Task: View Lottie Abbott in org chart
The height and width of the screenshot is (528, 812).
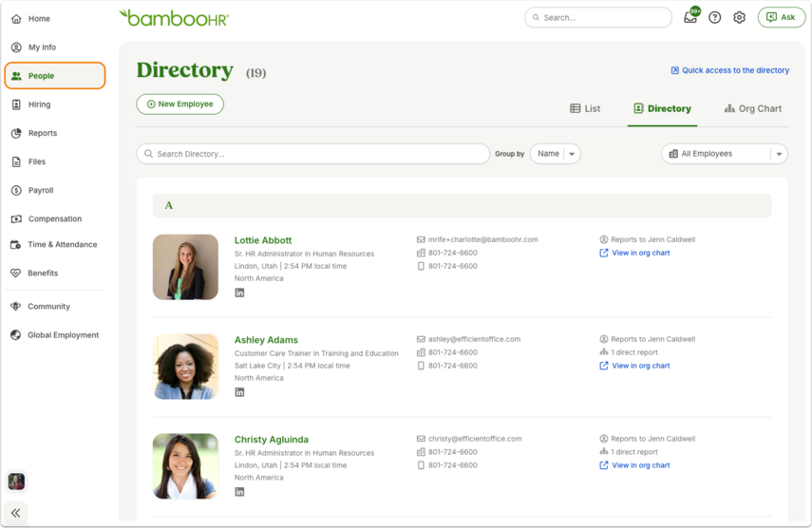Action: [x=641, y=254]
